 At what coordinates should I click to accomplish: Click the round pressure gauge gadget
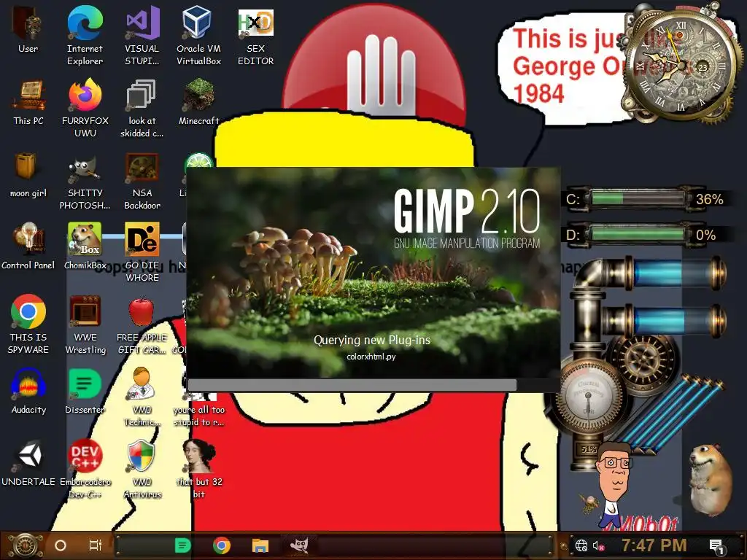pos(589,396)
